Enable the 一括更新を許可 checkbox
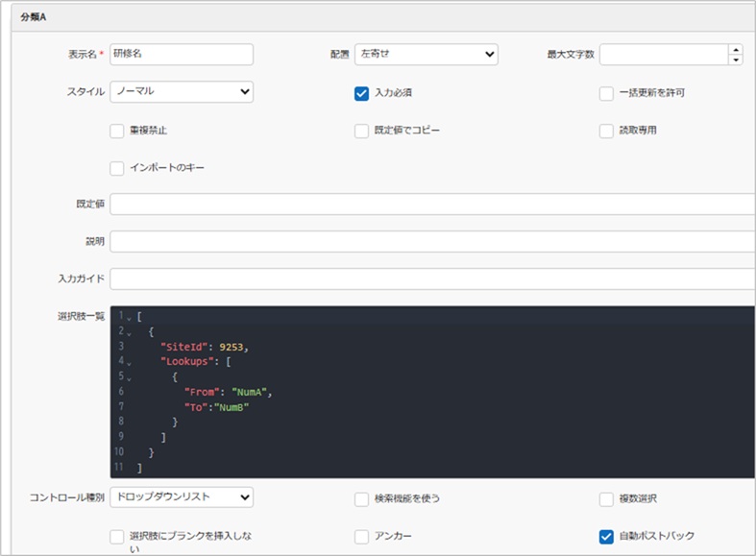 tap(606, 93)
